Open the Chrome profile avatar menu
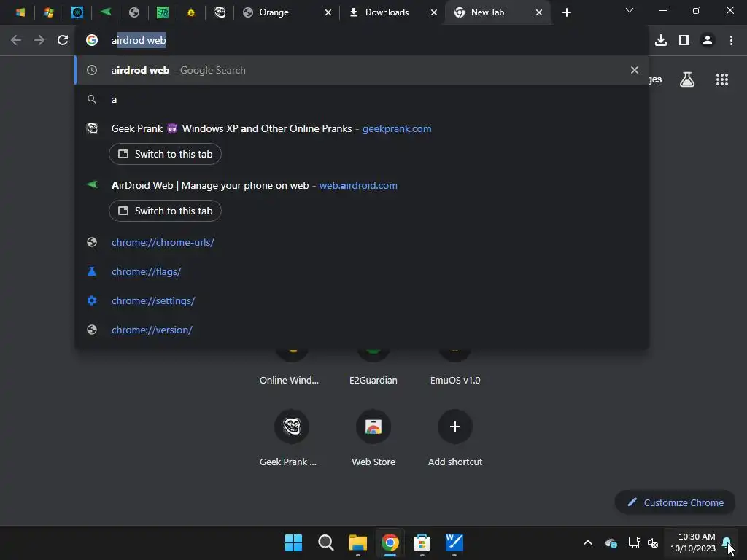The height and width of the screenshot is (560, 747). (x=708, y=40)
